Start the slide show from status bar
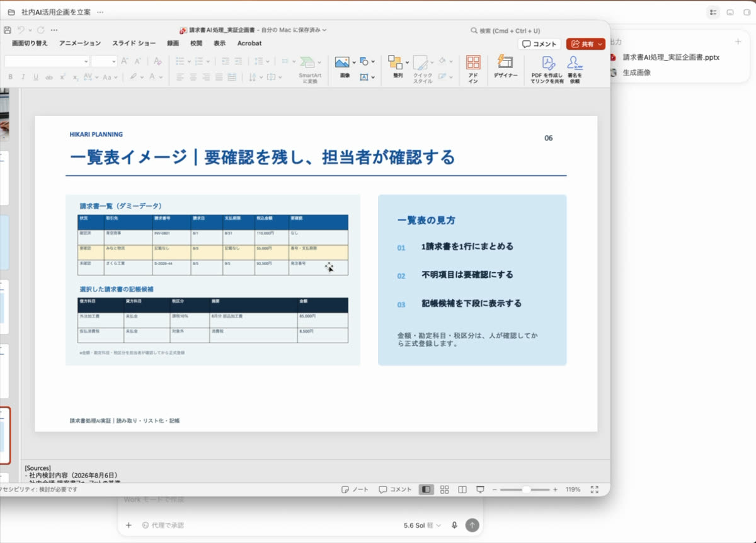The image size is (756, 543). pyautogui.click(x=480, y=489)
